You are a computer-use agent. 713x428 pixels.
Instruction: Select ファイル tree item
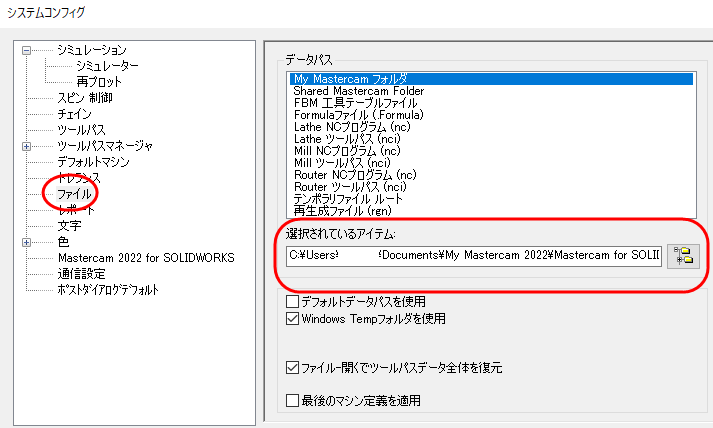(74, 194)
